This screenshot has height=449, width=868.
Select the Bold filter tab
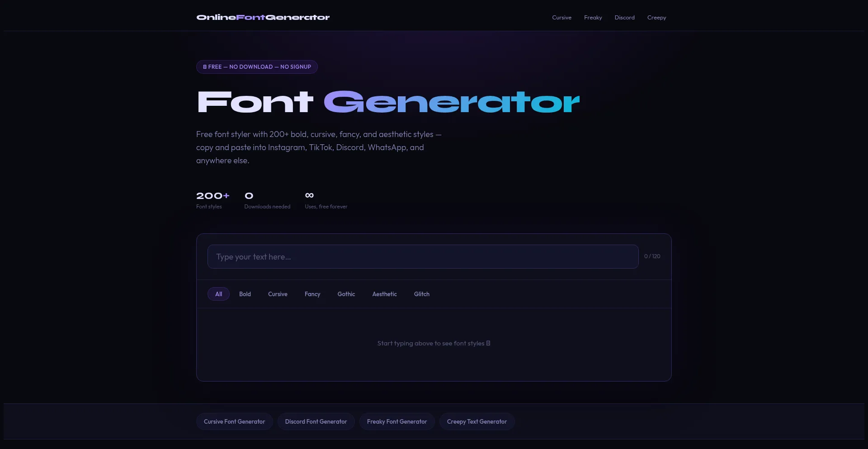[x=245, y=294]
